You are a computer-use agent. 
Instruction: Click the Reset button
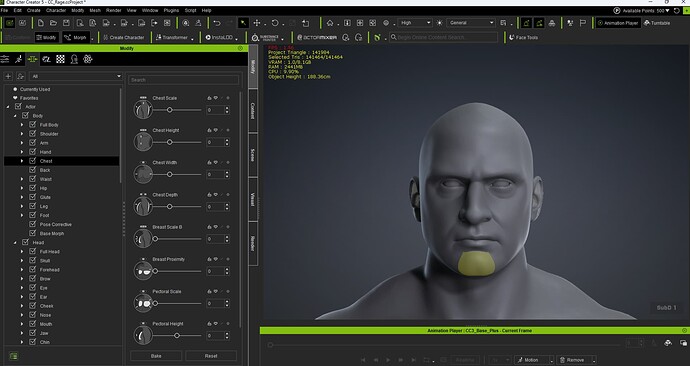pyautogui.click(x=211, y=356)
